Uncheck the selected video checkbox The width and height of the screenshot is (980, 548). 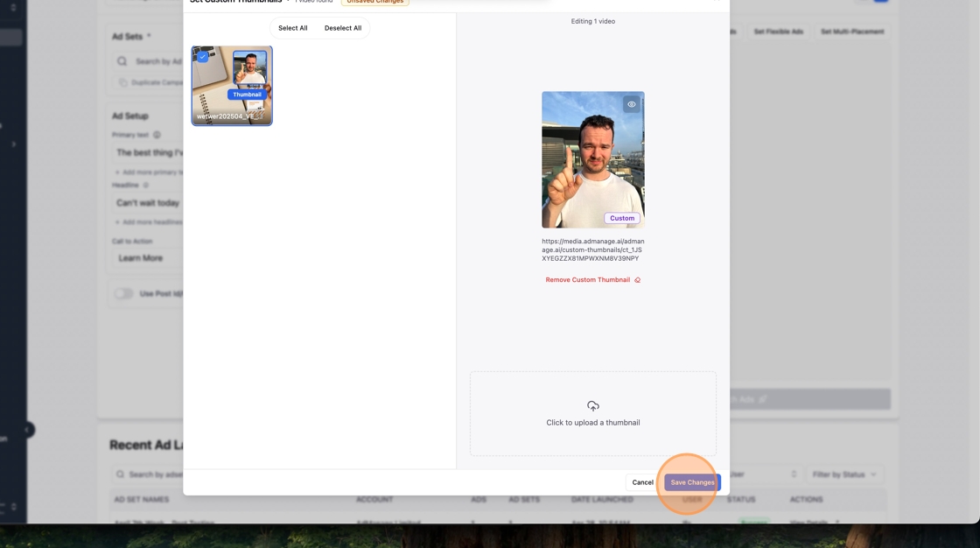(202, 57)
